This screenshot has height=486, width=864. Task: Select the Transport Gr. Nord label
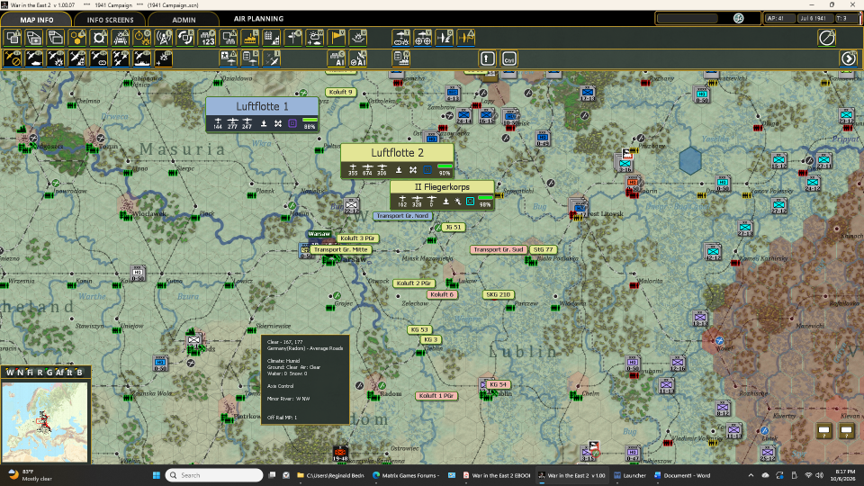click(x=402, y=216)
